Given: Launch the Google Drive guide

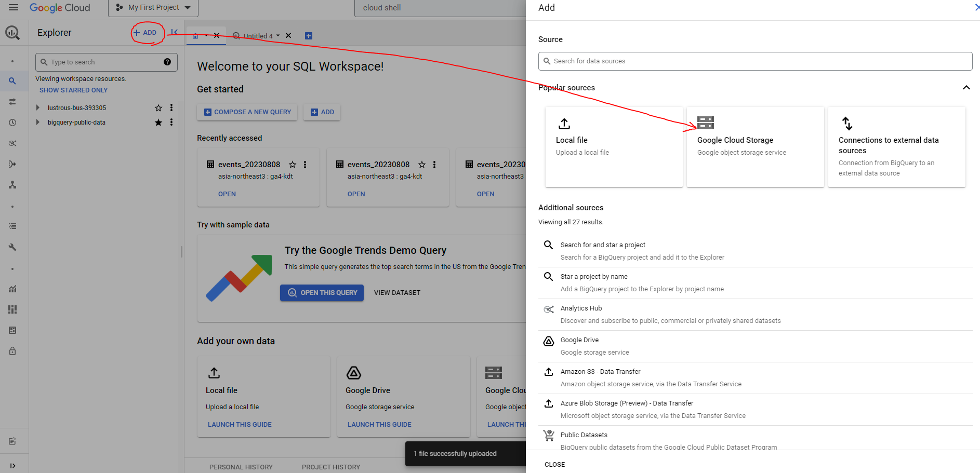Looking at the screenshot, I should (x=379, y=425).
